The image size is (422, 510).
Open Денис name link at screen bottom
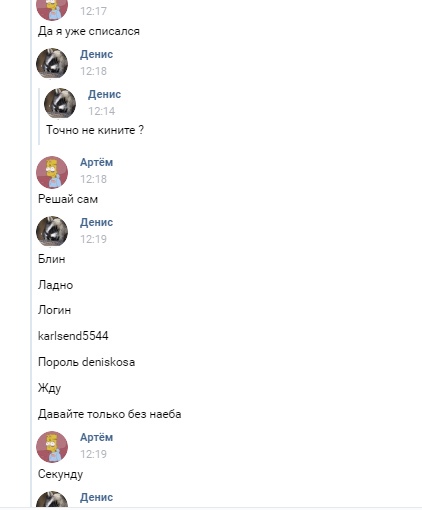point(96,497)
